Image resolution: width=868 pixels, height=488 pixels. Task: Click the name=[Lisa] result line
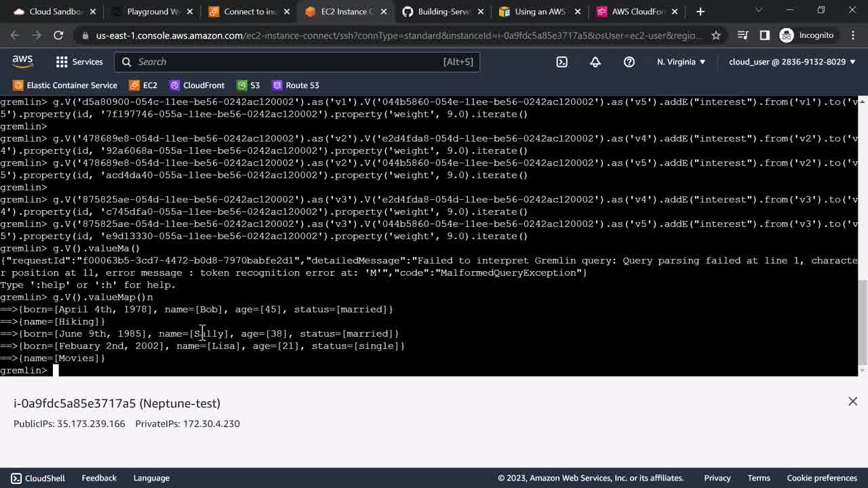[202, 346]
